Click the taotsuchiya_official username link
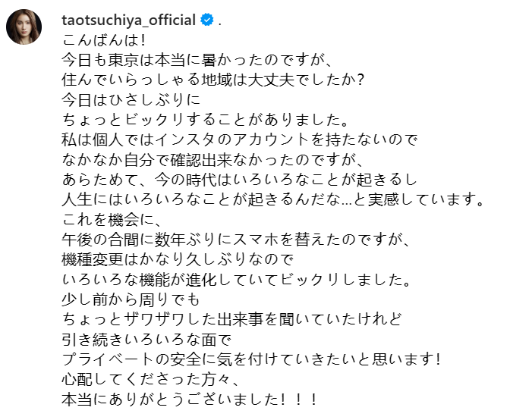532x420 pixels. (x=128, y=20)
